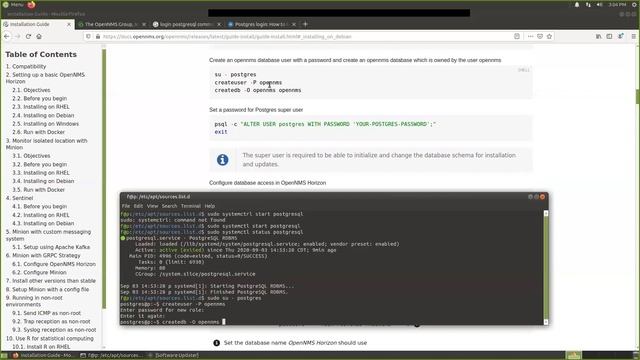Open '2.4. Installing on Debian' link
Screen dimensions: 640x360
[43, 116]
